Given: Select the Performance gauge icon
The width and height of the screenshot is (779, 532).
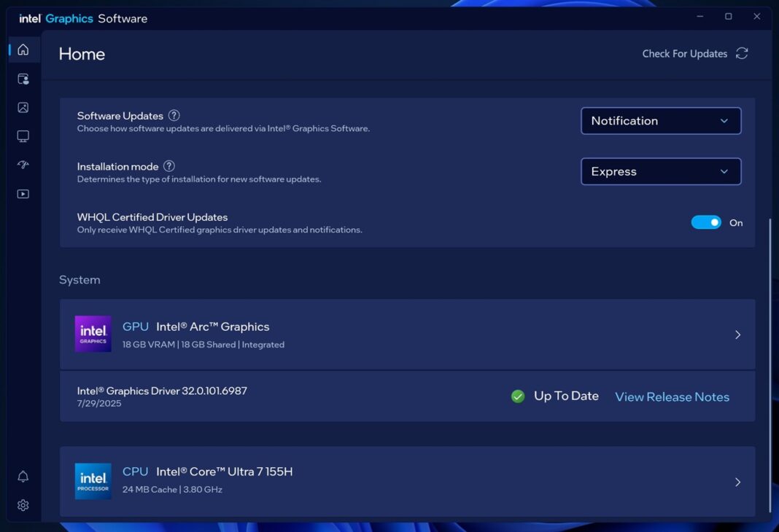Looking at the screenshot, I should [23, 165].
